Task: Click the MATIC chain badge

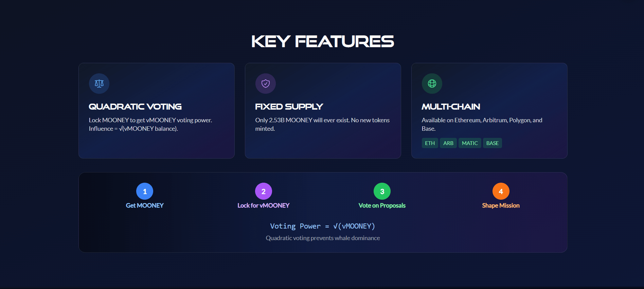Action: pyautogui.click(x=470, y=143)
